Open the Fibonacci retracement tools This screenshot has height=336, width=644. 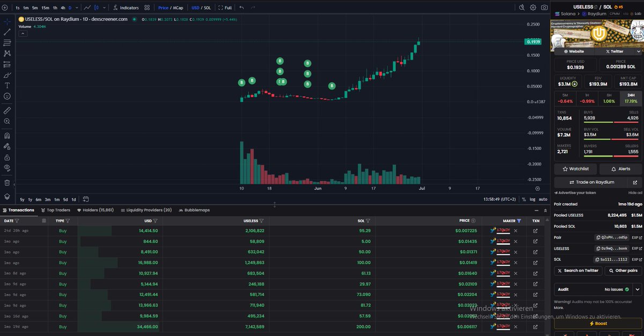click(x=7, y=43)
